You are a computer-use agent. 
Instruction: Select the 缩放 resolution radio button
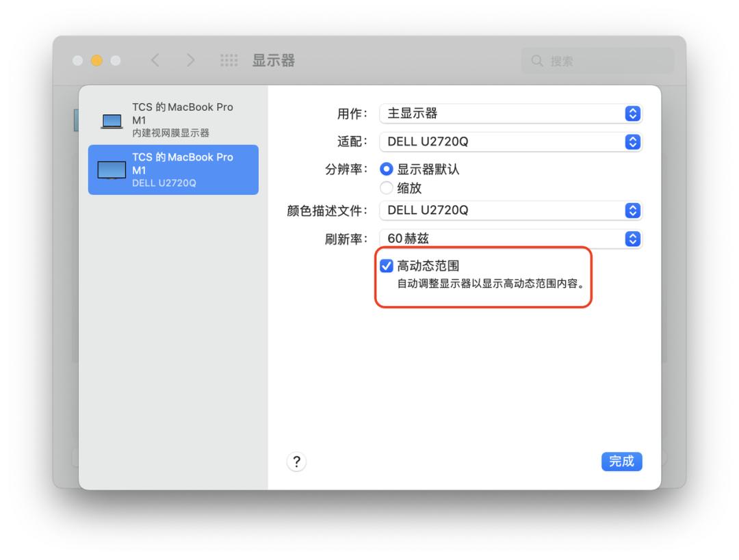click(x=387, y=188)
